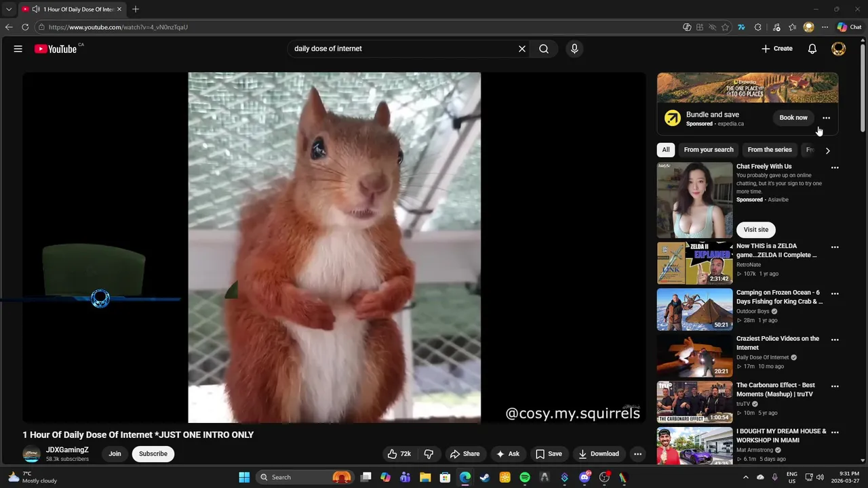Image resolution: width=868 pixels, height=488 pixels.
Task: Open Expedia banner ad image
Action: pos(747,87)
